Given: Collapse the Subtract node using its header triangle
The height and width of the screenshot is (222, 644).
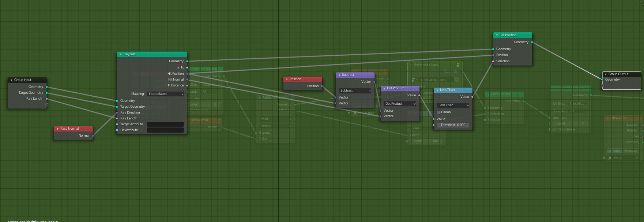Looking at the screenshot, I should click(339, 75).
